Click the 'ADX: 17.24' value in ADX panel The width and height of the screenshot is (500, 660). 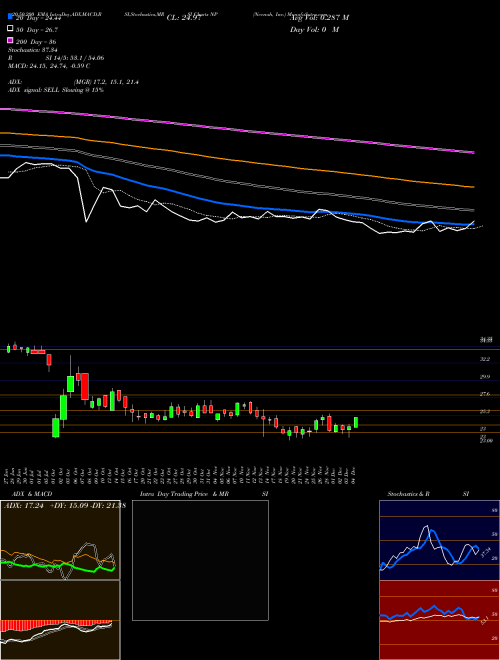click(x=25, y=506)
